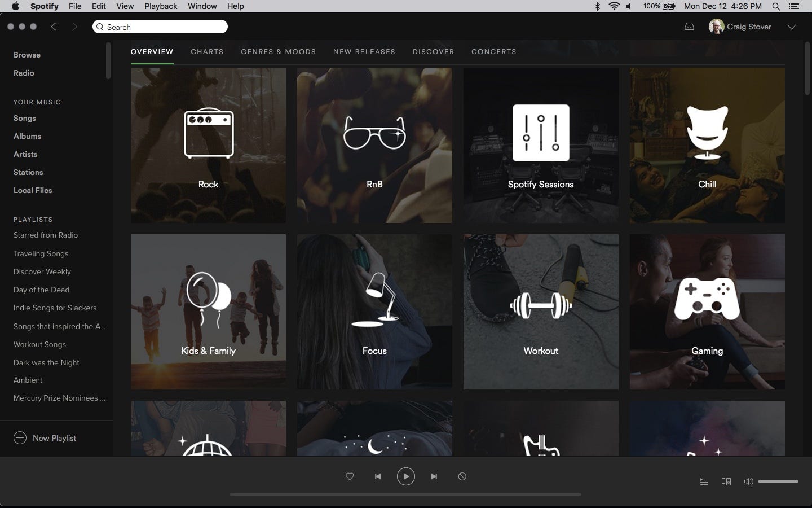Viewport: 812px width, 508px height.
Task: Open the Spotify application menu
Action: click(45, 6)
